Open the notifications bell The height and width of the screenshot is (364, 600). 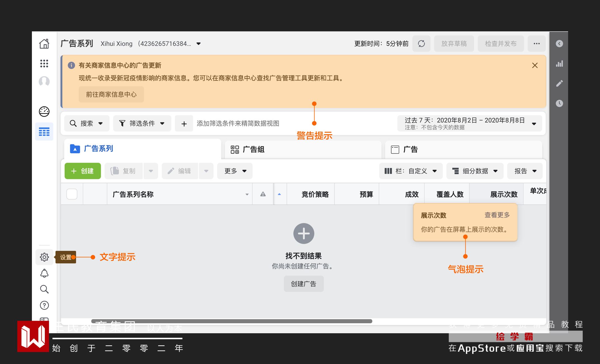44,273
